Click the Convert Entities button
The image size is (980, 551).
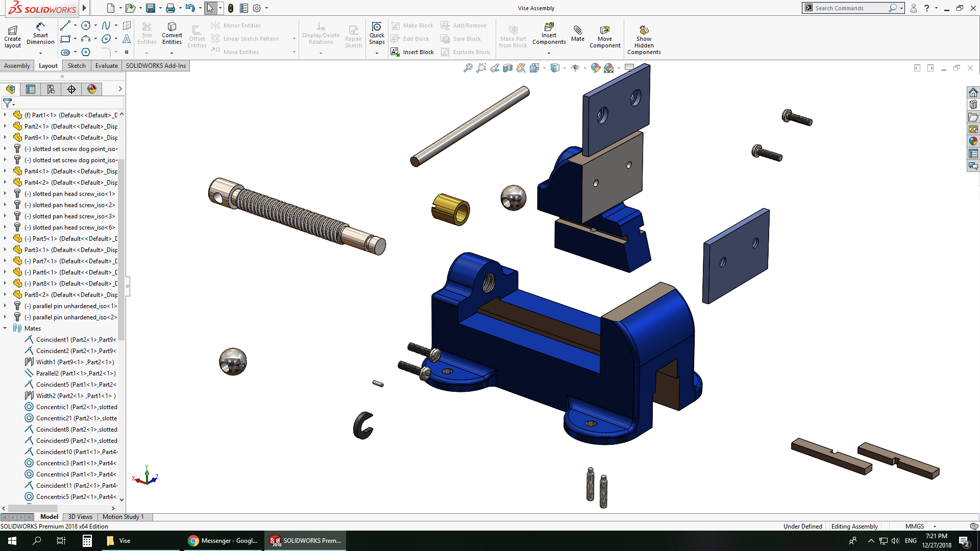[x=171, y=34]
